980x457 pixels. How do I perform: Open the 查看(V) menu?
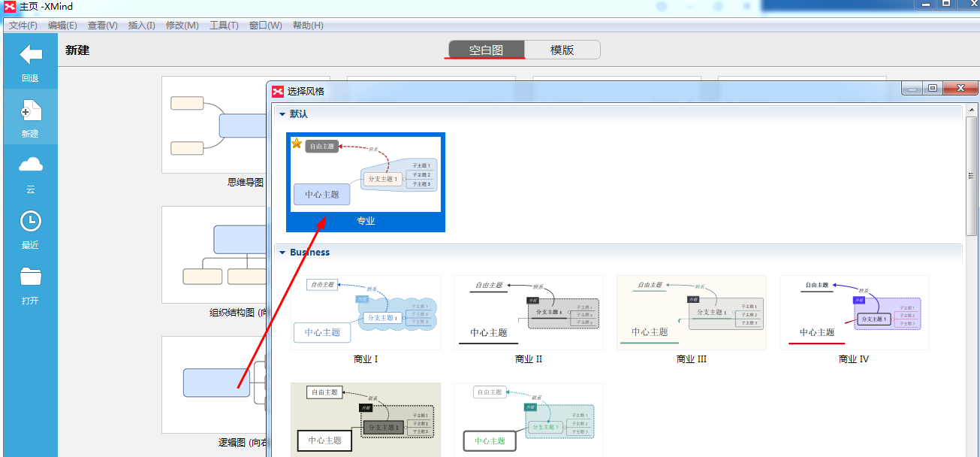tap(103, 26)
